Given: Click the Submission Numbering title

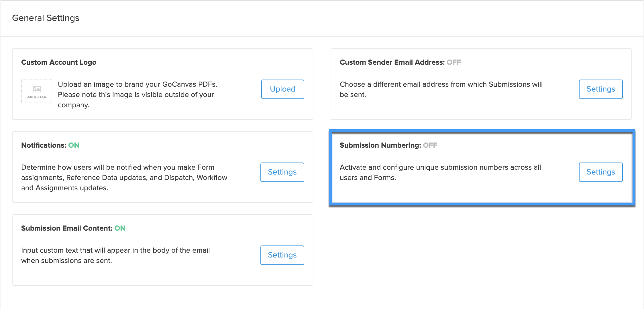Looking at the screenshot, I should click(380, 145).
